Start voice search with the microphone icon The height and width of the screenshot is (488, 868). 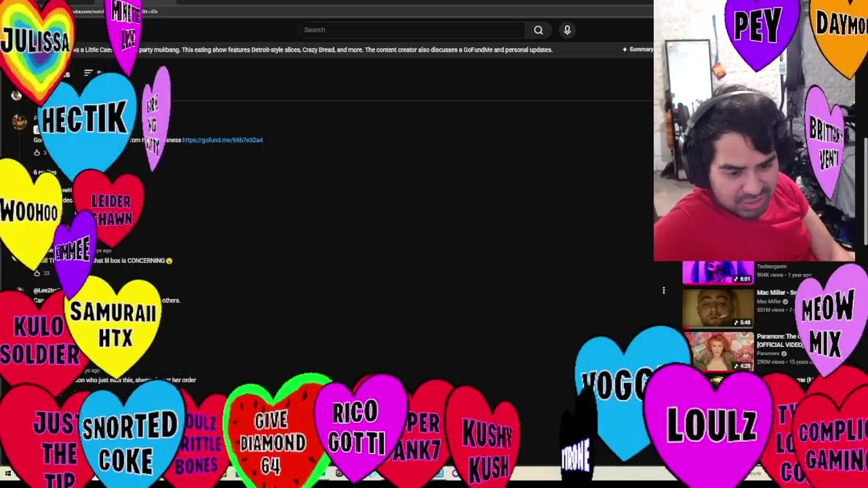click(x=568, y=30)
